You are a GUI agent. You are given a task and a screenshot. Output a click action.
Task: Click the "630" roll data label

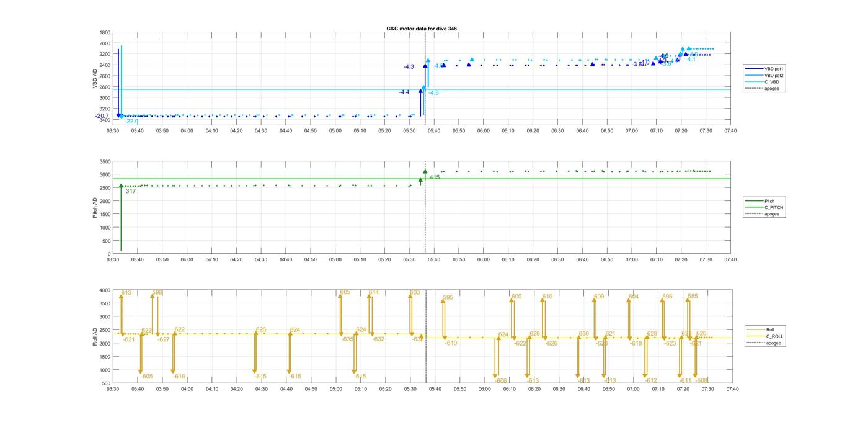584,334
